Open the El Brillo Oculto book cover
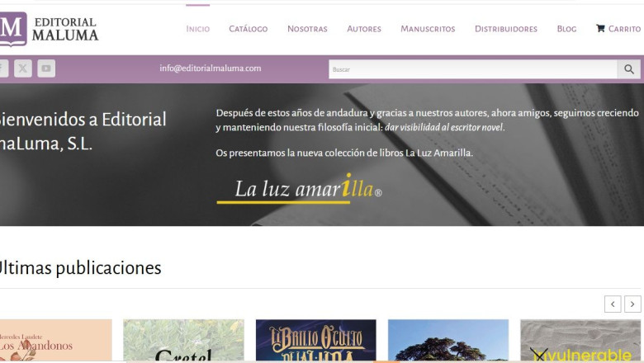This screenshot has width=644, height=363. pyautogui.click(x=316, y=341)
